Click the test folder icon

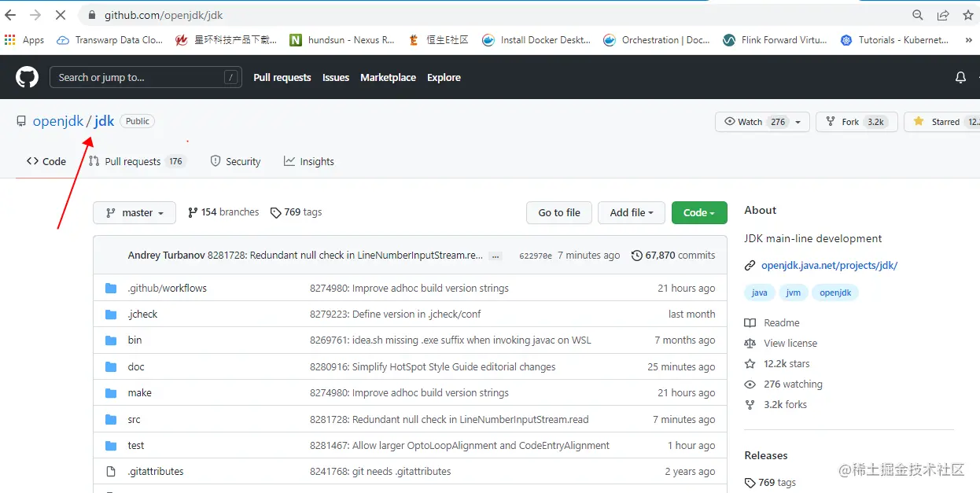point(111,446)
